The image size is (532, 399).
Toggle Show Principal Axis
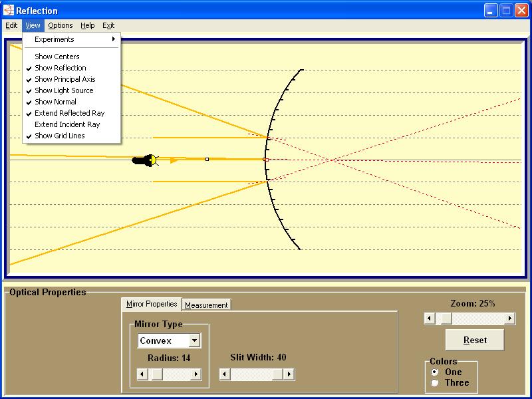tap(72, 79)
